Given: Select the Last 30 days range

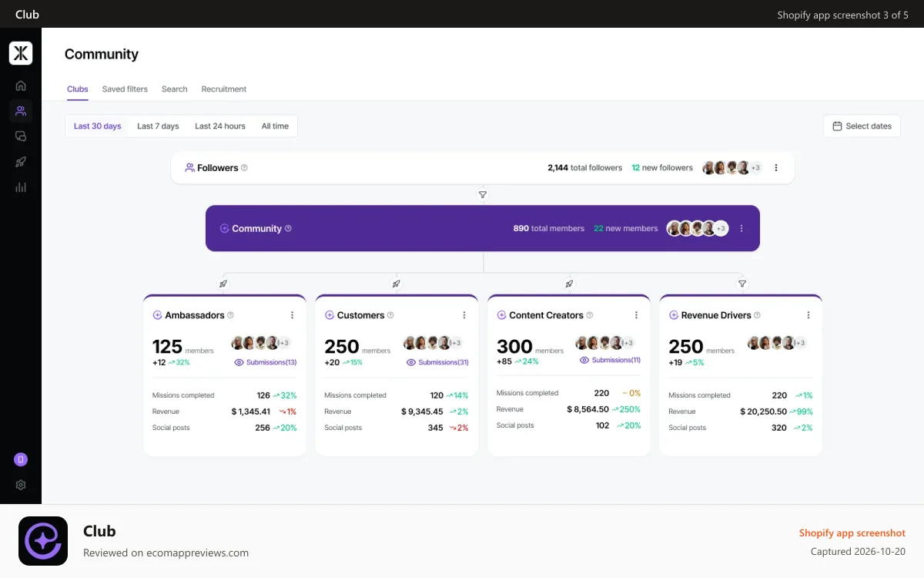Looking at the screenshot, I should click(x=98, y=126).
